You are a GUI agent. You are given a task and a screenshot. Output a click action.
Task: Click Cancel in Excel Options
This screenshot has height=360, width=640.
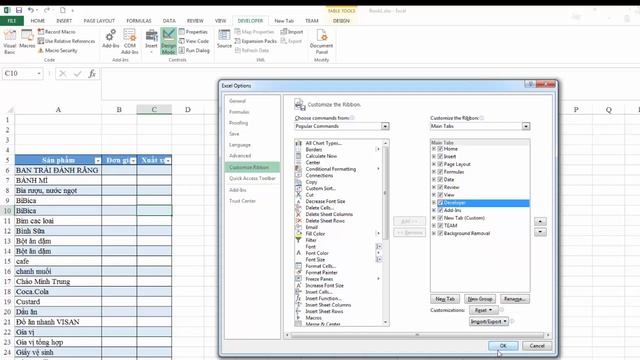click(537, 346)
